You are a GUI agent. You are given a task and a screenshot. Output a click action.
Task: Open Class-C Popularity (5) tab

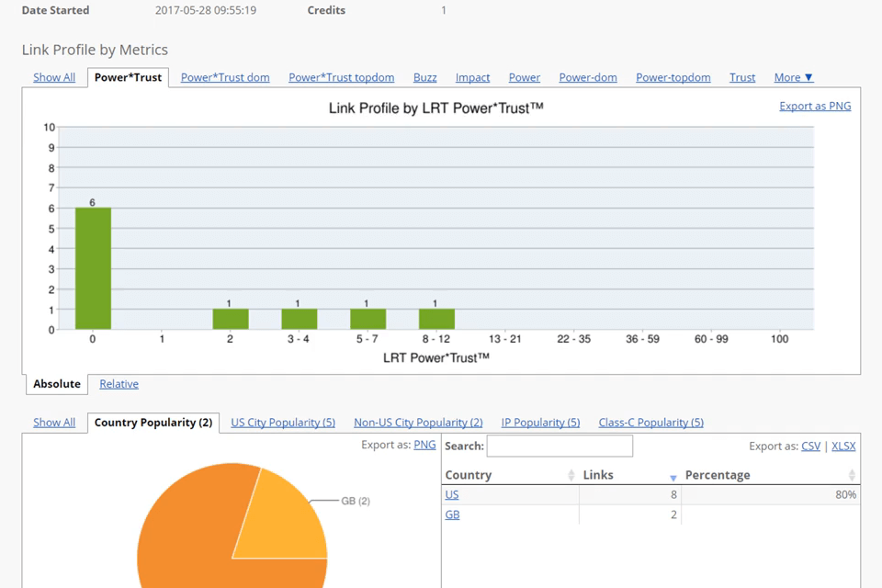point(650,422)
